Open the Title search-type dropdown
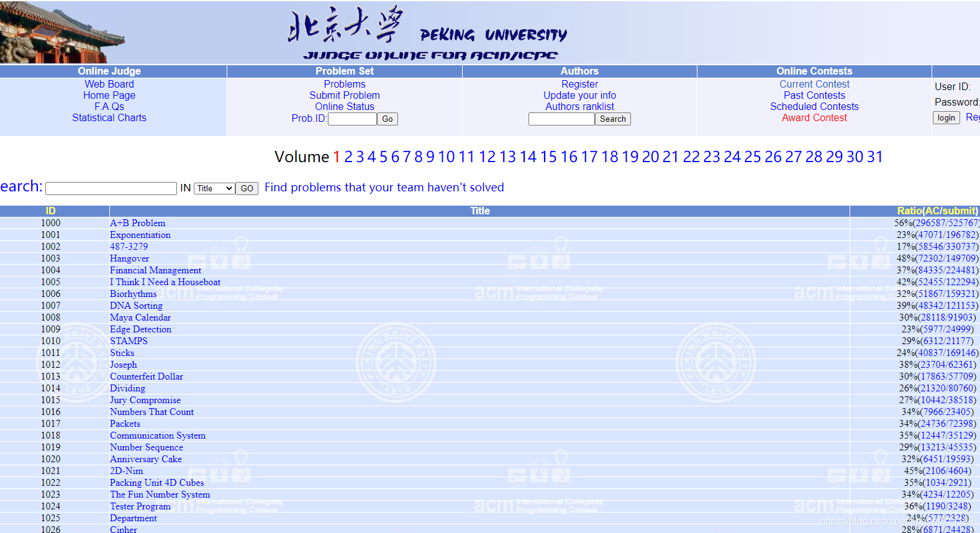Image resolution: width=980 pixels, height=533 pixels. click(x=215, y=188)
